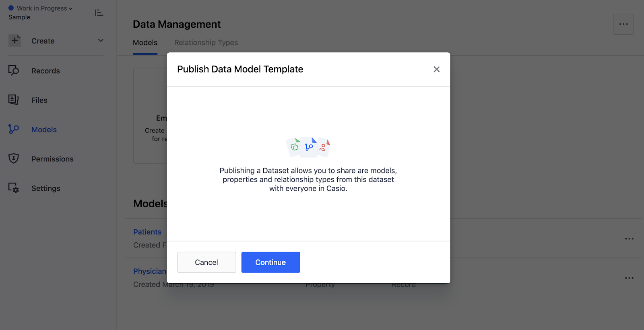Open the Physician model link
The height and width of the screenshot is (330, 644).
pyautogui.click(x=150, y=271)
